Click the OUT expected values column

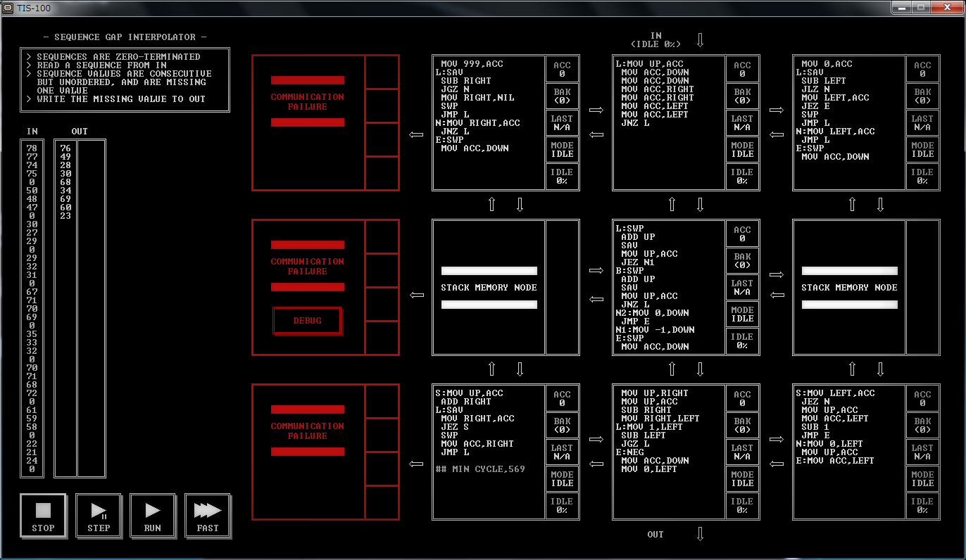(x=65, y=309)
